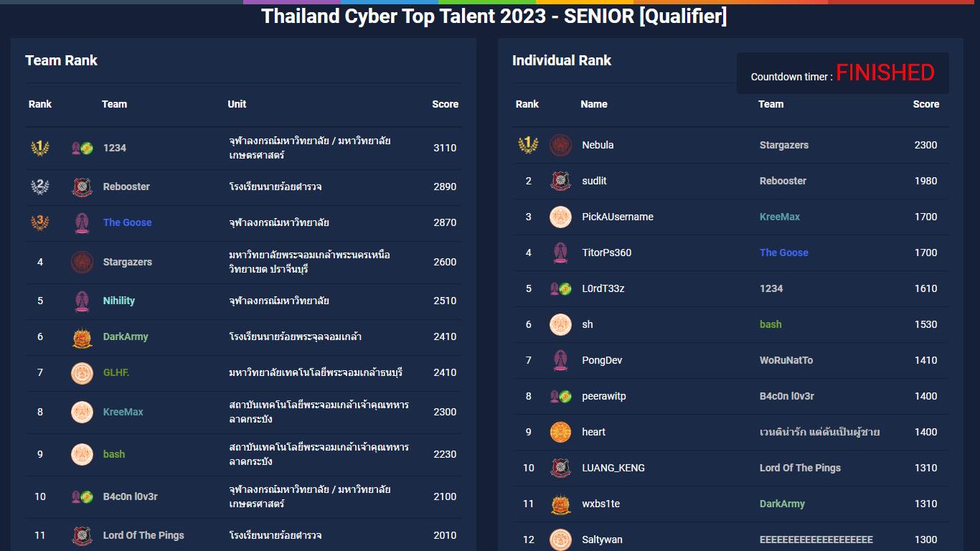
Task: Follow the KreeMax link in Individual Rank
Action: point(780,217)
